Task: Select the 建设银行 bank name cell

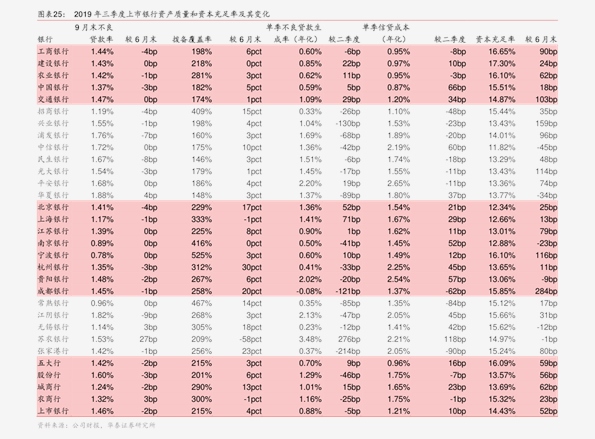Action: 53,63
